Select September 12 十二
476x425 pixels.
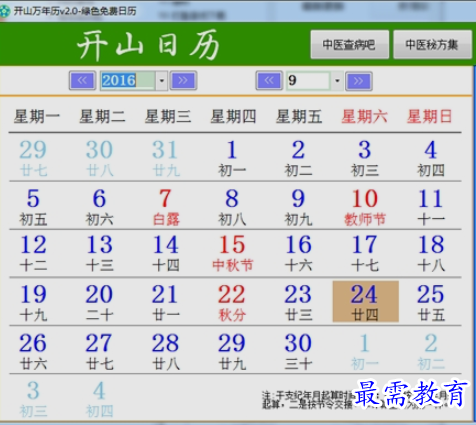(x=33, y=253)
